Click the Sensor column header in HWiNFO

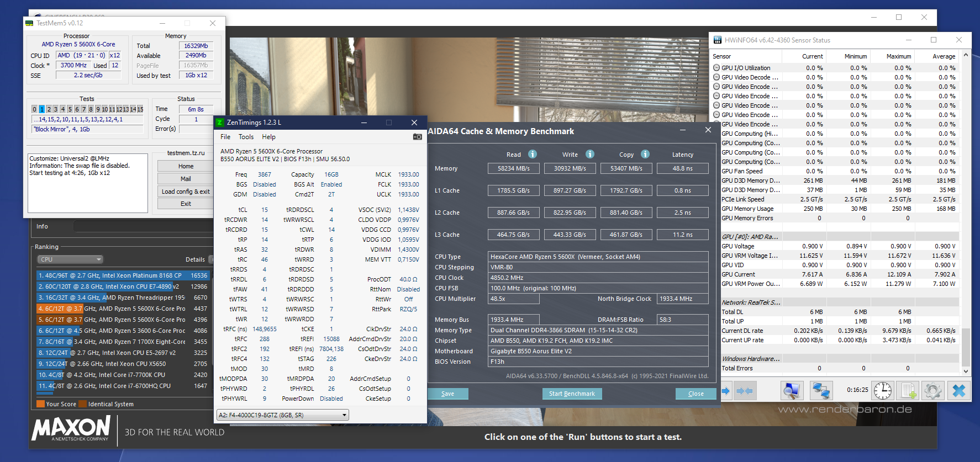pos(745,56)
